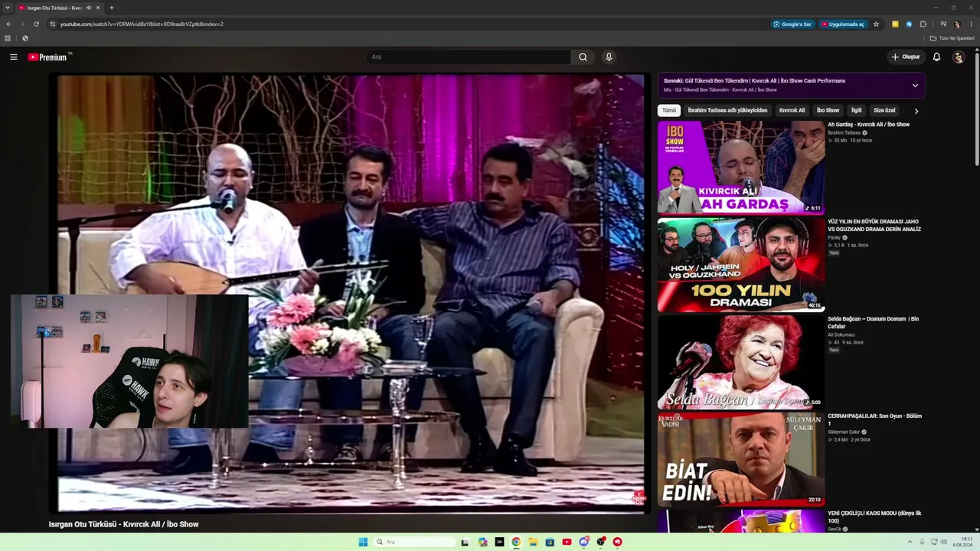Open the terminal app in the taskbar
Image resolution: width=980 pixels, height=551 pixels.
pyautogui.click(x=499, y=542)
